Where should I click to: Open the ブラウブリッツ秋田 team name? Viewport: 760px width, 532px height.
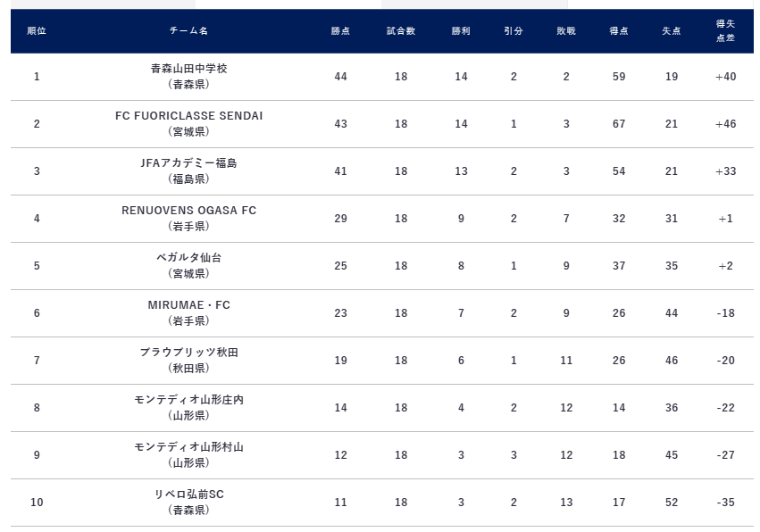tap(188, 353)
